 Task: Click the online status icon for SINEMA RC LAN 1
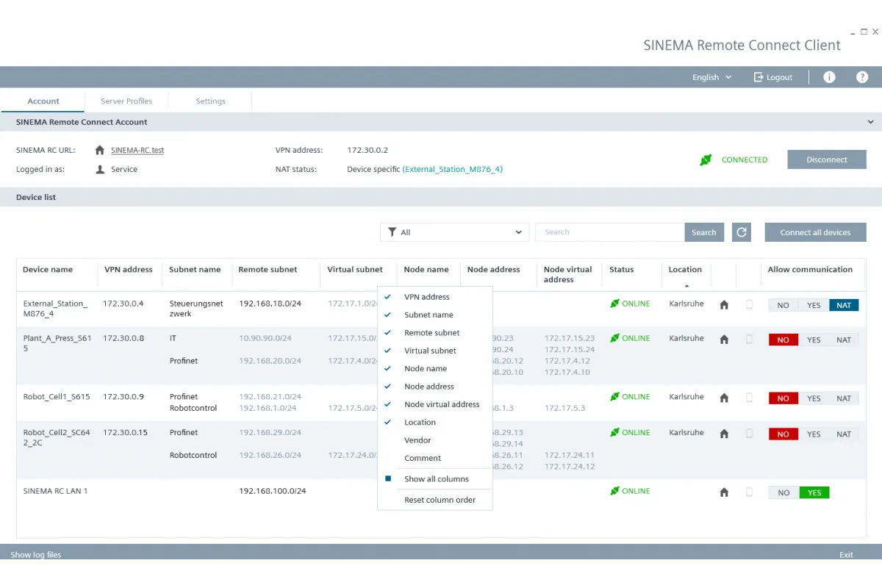click(614, 491)
